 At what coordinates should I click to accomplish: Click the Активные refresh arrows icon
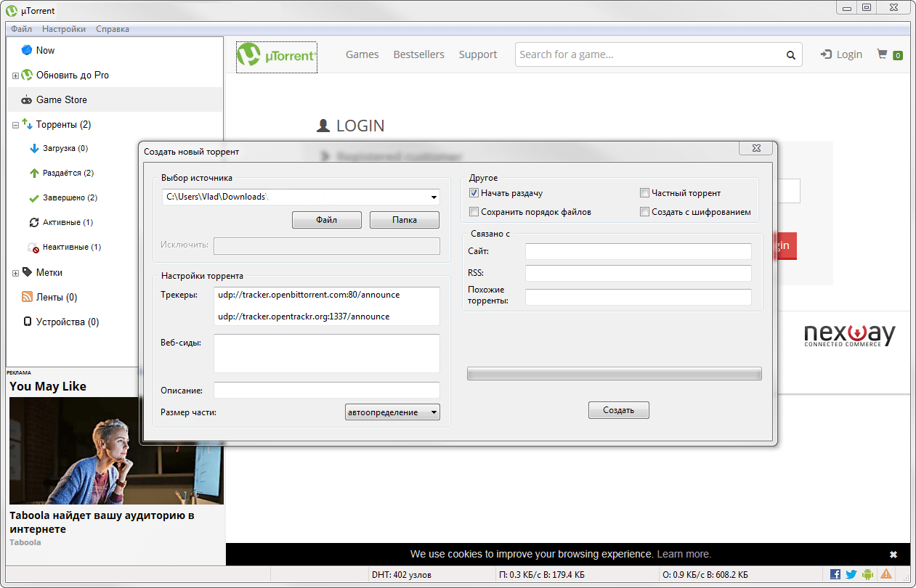33,223
